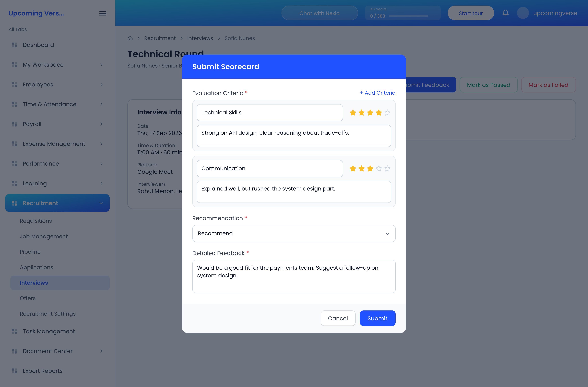
Task: Click the upcomingverse username
Action: (555, 13)
